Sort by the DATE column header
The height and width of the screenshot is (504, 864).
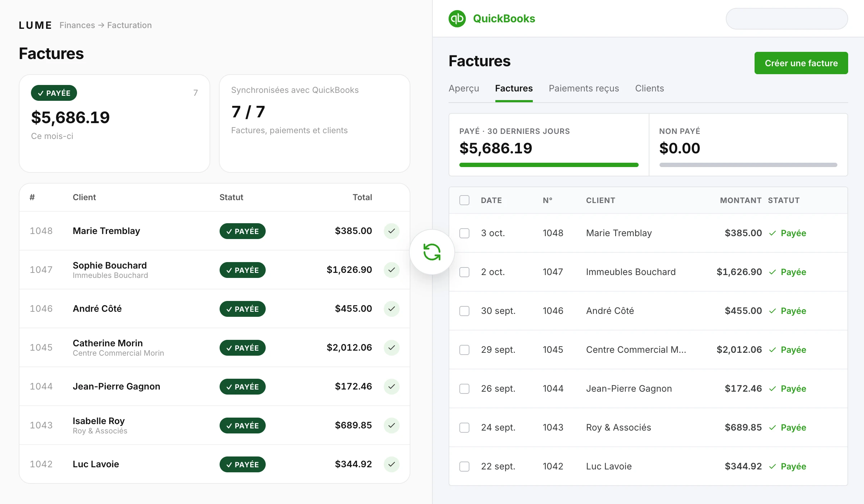coord(491,200)
